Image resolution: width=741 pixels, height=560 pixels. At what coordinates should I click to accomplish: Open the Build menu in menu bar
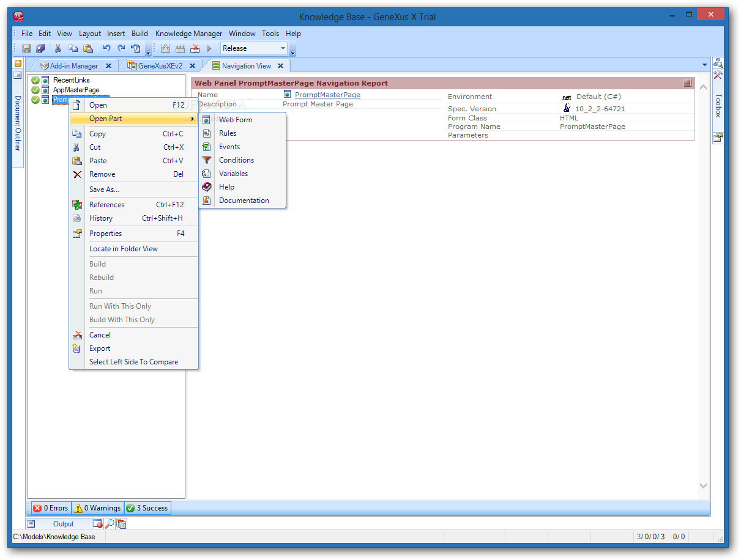(140, 34)
